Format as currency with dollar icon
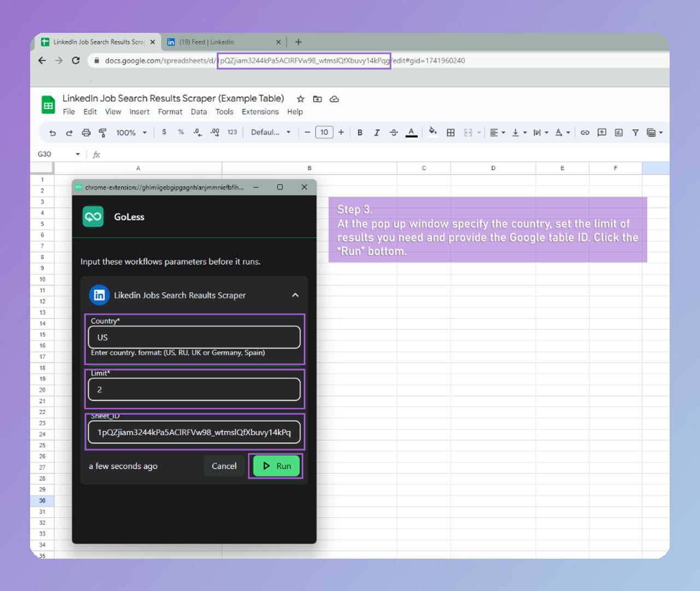Viewport: 700px width, 591px height. pyautogui.click(x=164, y=132)
